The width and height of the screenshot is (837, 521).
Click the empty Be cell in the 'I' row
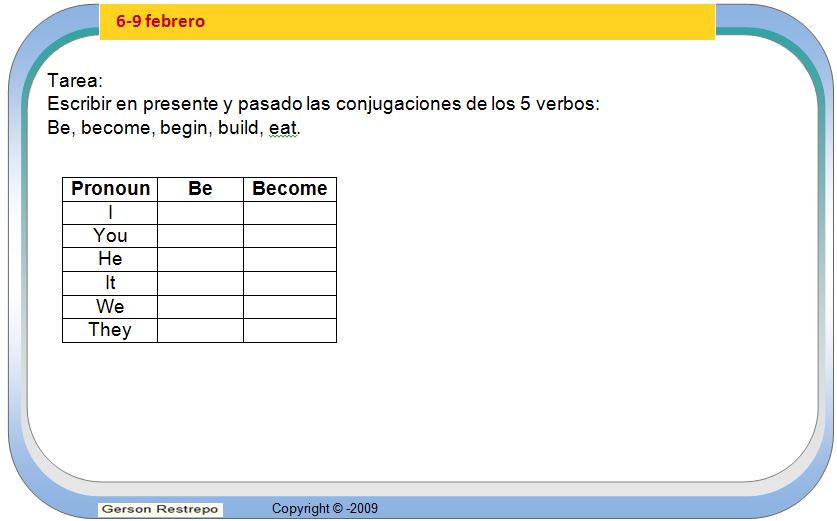[x=200, y=212]
